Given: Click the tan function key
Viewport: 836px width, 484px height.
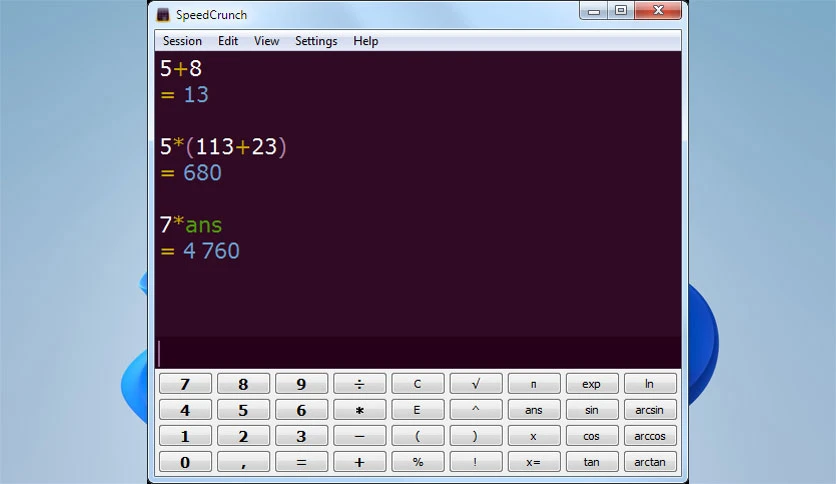Looking at the screenshot, I should click(592, 462).
